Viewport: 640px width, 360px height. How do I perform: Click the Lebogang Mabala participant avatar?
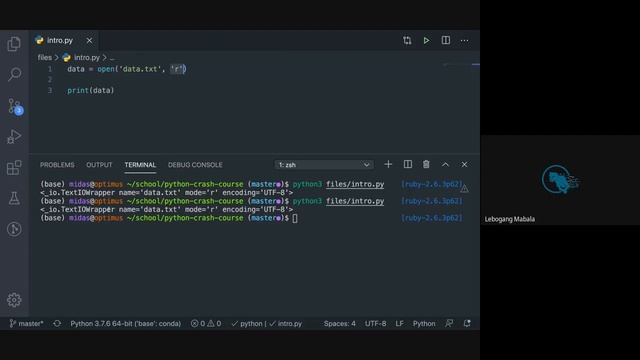click(x=560, y=179)
